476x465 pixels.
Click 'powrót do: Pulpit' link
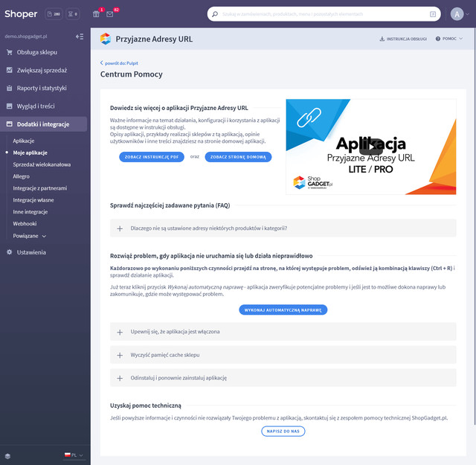pyautogui.click(x=122, y=63)
